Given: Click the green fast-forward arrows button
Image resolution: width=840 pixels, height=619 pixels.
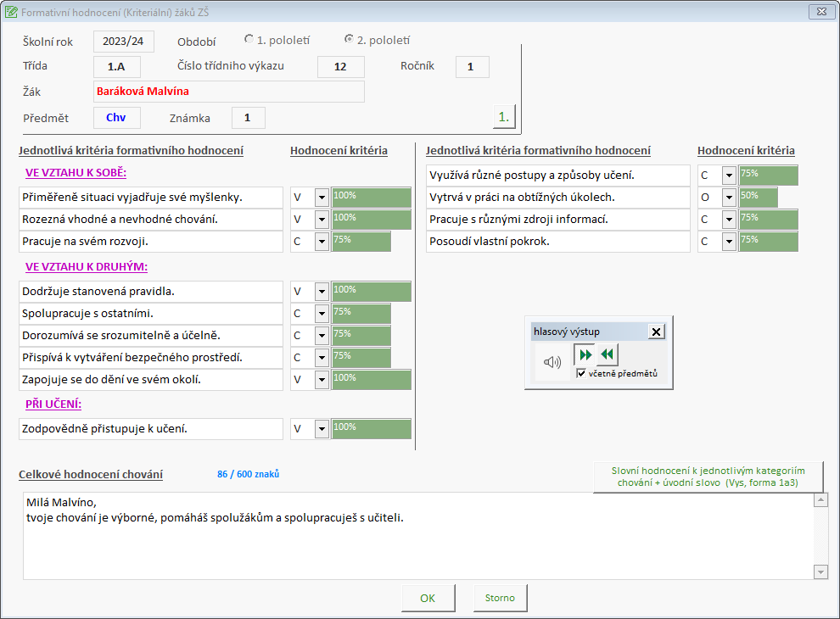Looking at the screenshot, I should click(585, 354).
